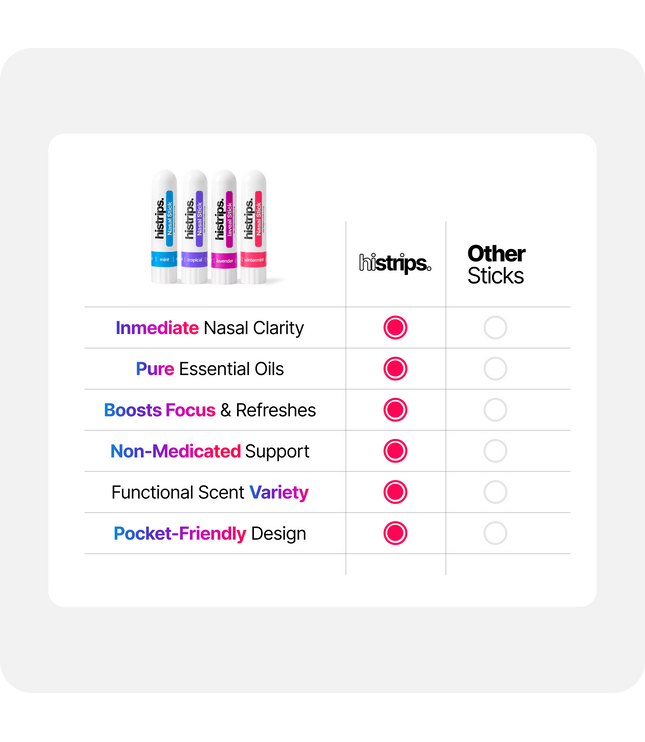645x742 pixels.
Task: Click the purple tropical nasal stick
Action: tap(194, 227)
